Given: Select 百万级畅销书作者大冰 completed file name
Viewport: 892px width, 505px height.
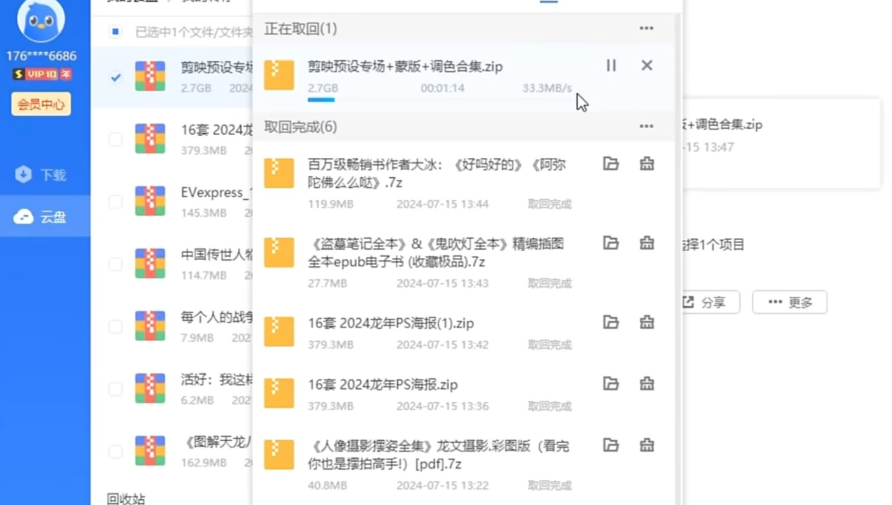Looking at the screenshot, I should tap(437, 173).
